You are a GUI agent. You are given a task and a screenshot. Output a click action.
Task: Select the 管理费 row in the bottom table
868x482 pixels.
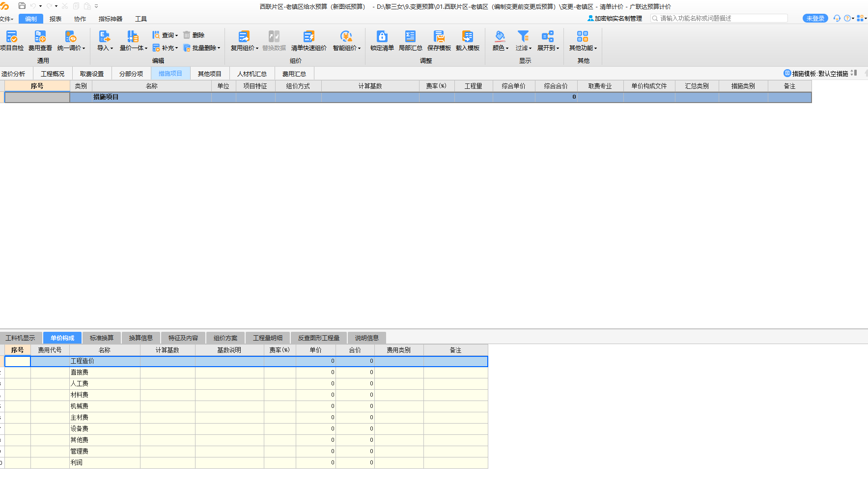[x=246, y=452]
